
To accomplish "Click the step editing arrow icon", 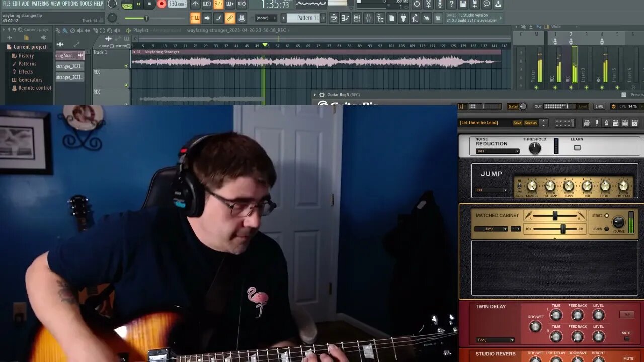I will point(207,18).
